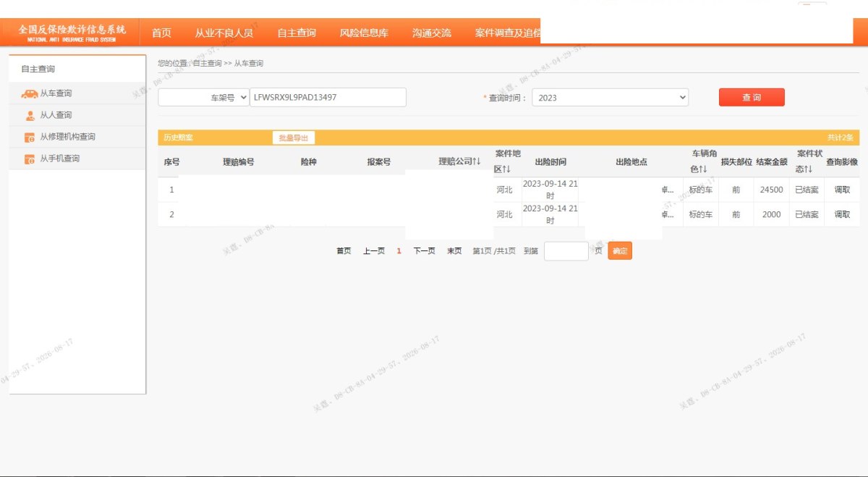Open the 从业不良人员 menu
This screenshot has width=868, height=477.
(224, 33)
